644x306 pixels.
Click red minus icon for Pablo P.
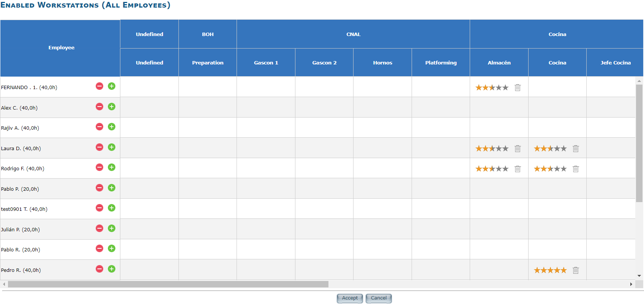tap(99, 188)
